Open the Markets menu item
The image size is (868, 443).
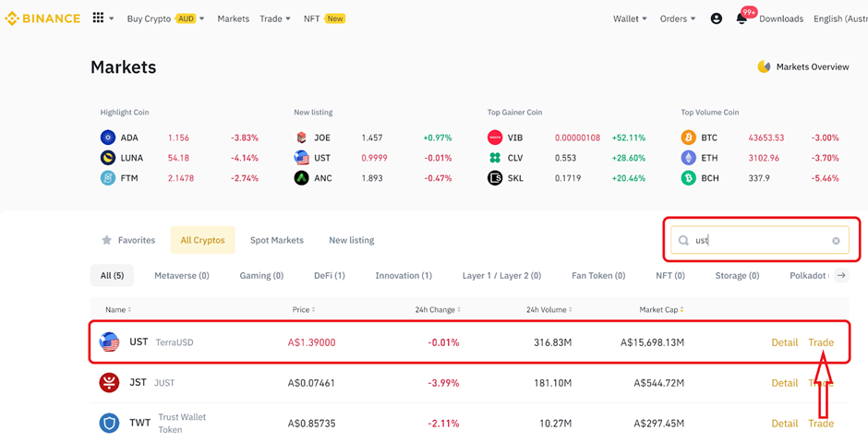(233, 18)
